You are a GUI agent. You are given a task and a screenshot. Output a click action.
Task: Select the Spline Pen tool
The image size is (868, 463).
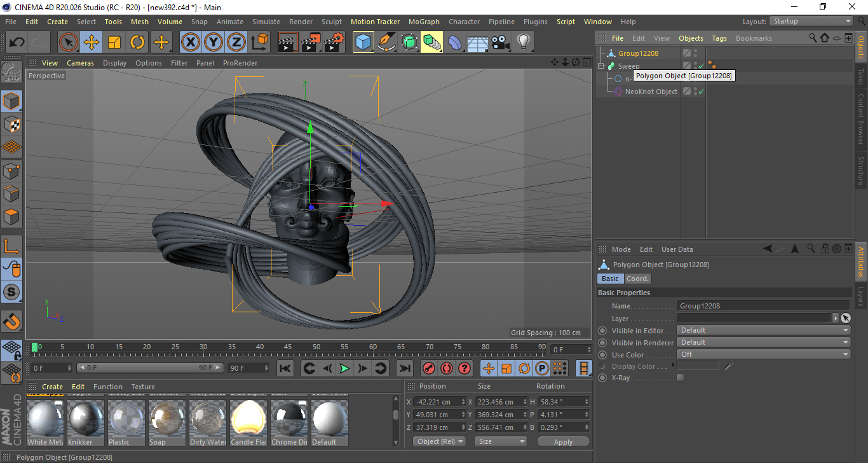tap(386, 43)
